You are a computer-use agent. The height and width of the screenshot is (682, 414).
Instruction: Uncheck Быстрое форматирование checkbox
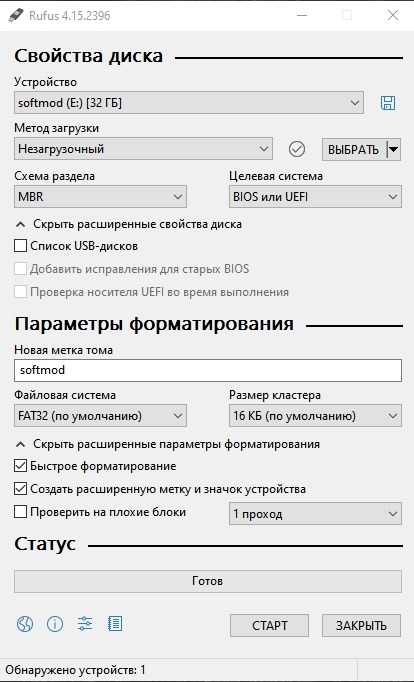pyautogui.click(x=20, y=466)
